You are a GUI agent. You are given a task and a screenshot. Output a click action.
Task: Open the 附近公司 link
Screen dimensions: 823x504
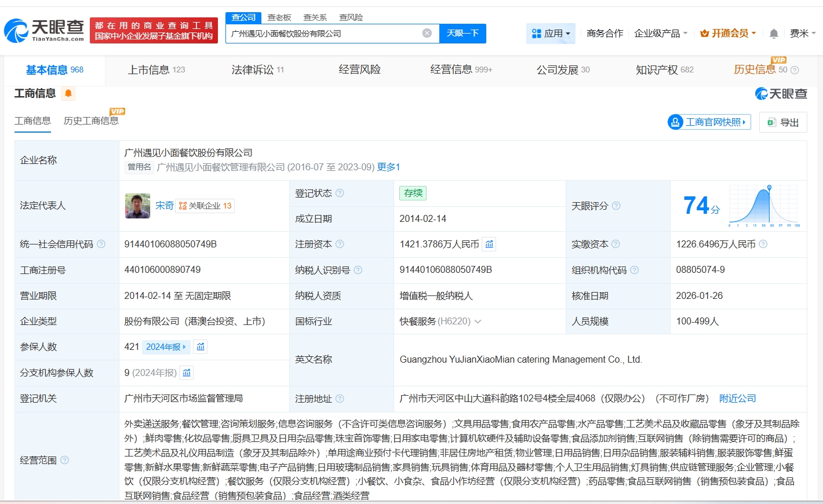(x=737, y=398)
